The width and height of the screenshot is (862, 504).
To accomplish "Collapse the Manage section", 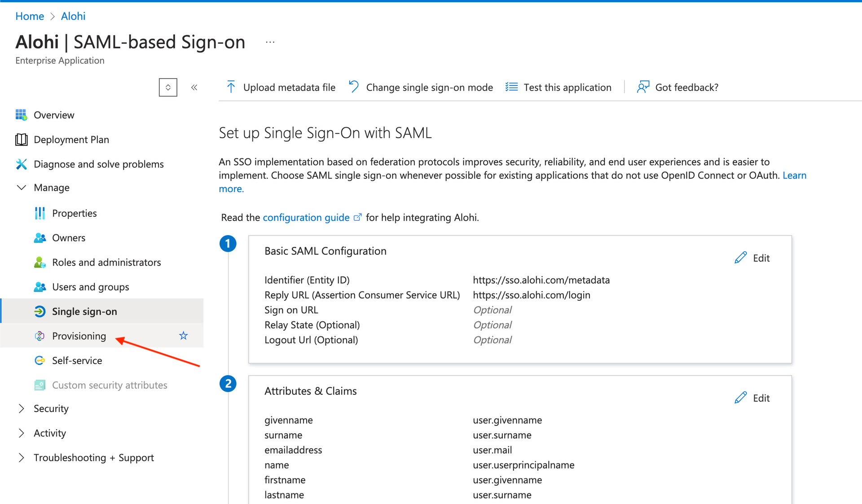I will 21,188.
